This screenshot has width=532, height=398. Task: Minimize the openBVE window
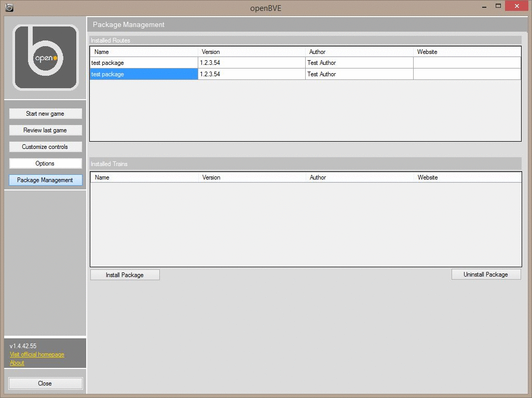(x=484, y=6)
